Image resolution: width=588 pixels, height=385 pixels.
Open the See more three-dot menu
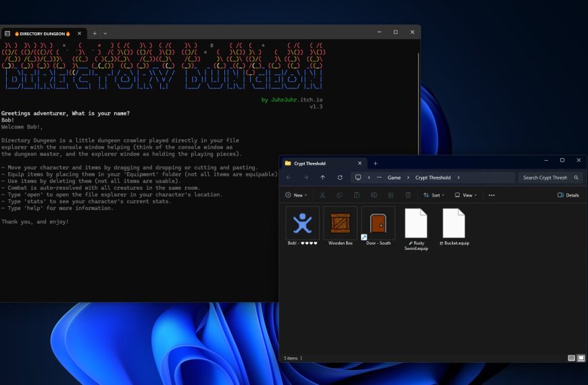tap(491, 195)
